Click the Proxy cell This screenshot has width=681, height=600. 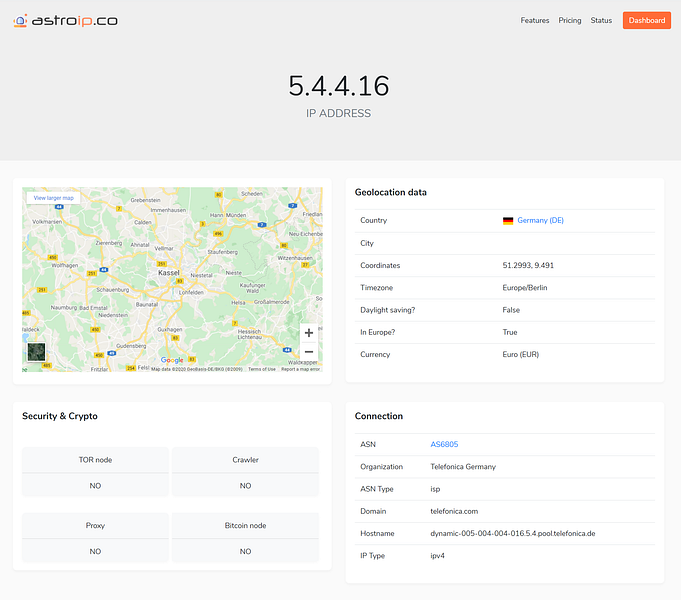pyautogui.click(x=95, y=525)
